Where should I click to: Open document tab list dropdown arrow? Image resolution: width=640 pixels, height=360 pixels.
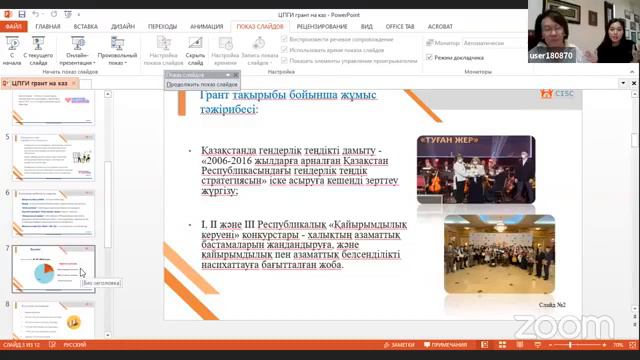tap(623, 83)
